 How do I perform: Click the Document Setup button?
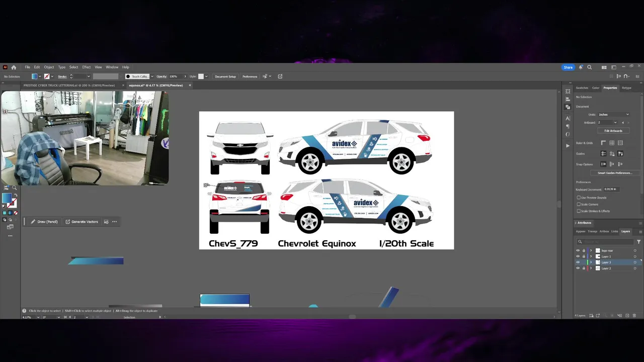pos(225,76)
